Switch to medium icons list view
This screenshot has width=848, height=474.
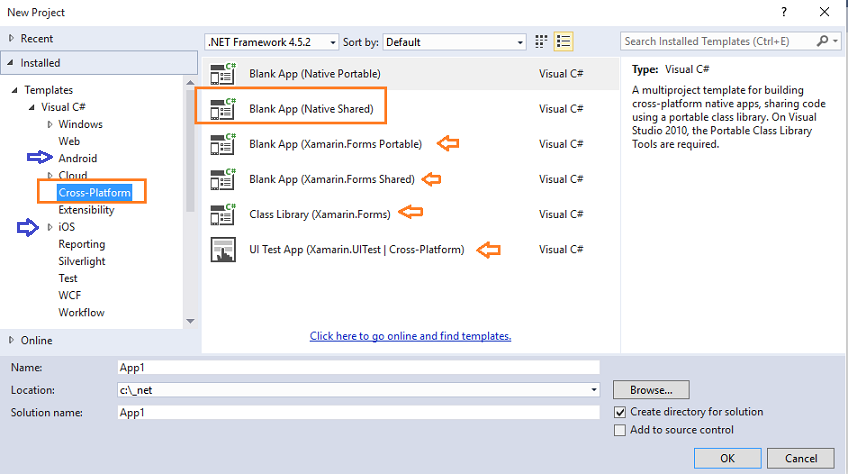coord(564,42)
